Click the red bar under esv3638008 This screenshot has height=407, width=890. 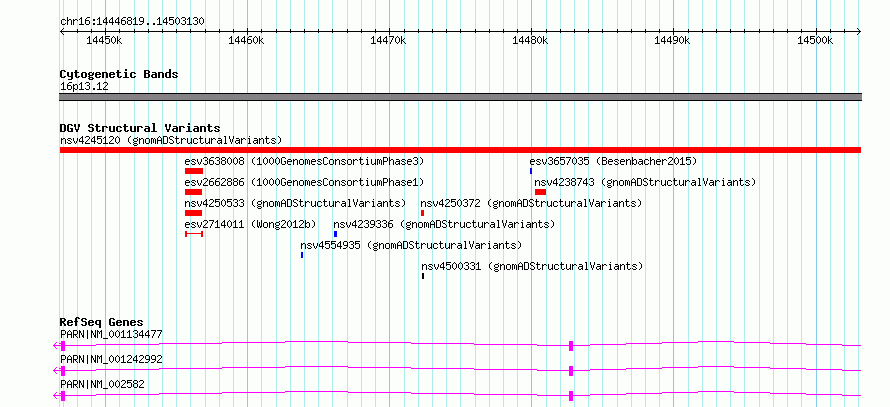[x=194, y=171]
